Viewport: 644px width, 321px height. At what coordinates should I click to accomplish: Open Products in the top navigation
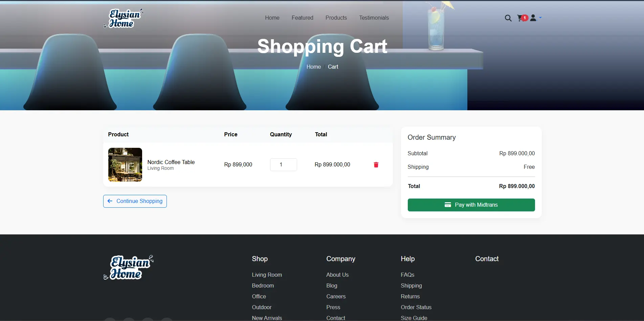tap(336, 18)
